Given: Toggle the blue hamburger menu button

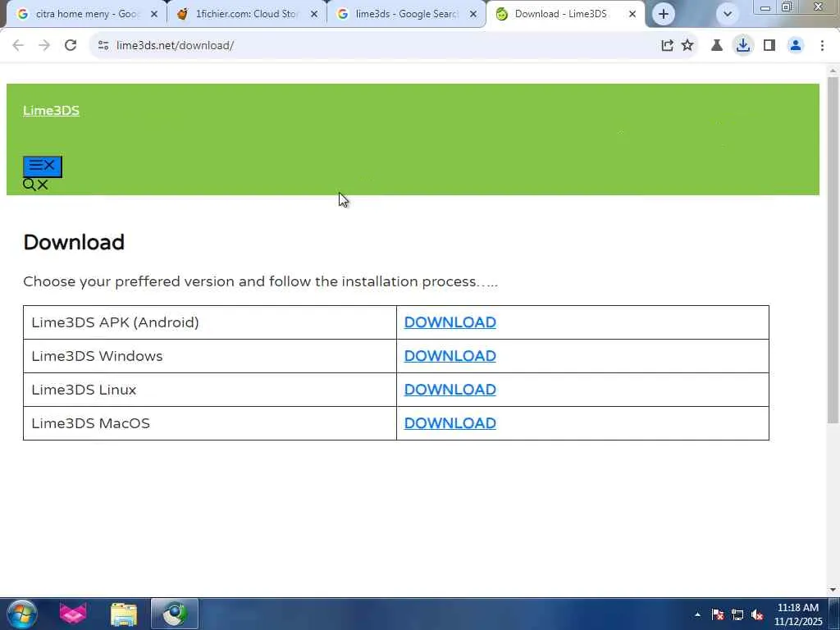Looking at the screenshot, I should coord(43,166).
